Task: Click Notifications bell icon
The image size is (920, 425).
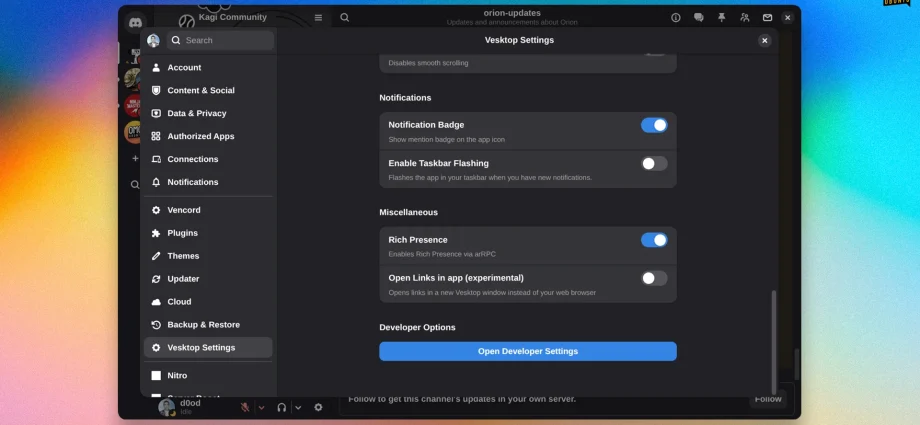Action: tap(156, 182)
